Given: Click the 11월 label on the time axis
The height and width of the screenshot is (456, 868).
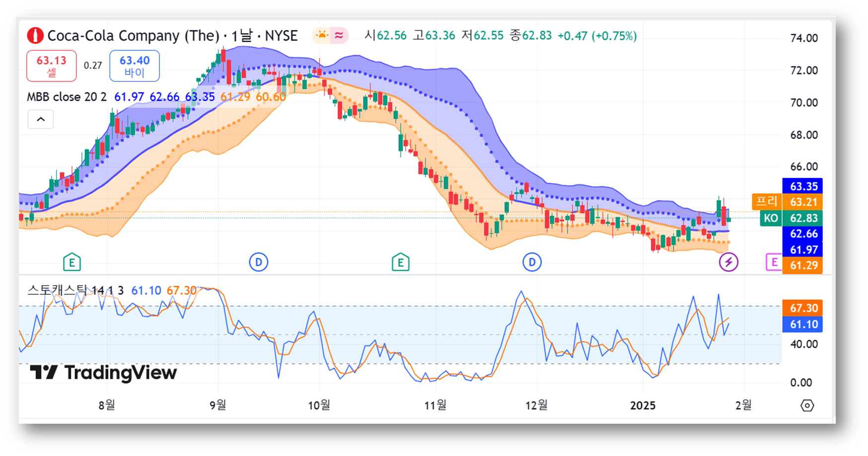Looking at the screenshot, I should pos(435,405).
